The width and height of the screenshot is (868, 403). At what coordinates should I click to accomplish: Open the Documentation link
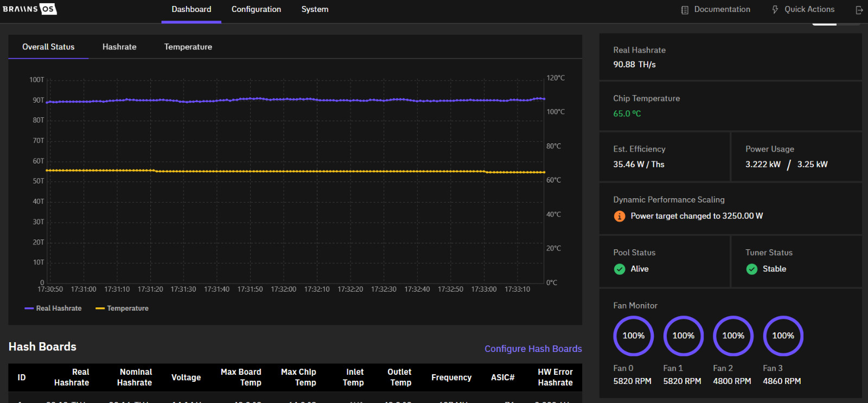pyautogui.click(x=722, y=9)
